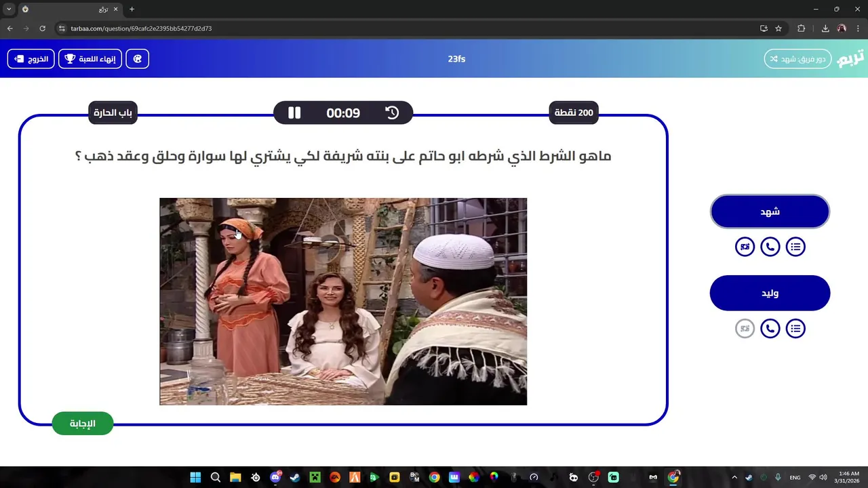This screenshot has width=868, height=488.
Task: Click the دور فريق: شهد turn shuffle button
Action: point(798,59)
